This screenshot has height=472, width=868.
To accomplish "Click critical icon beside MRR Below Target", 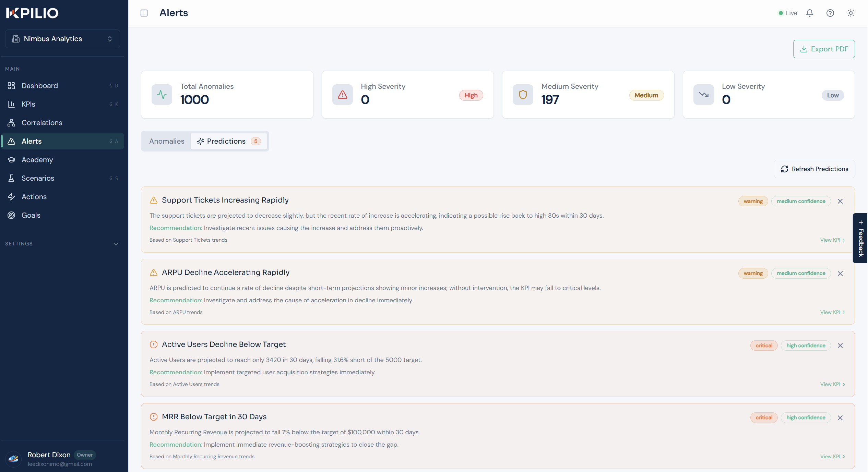I will pyautogui.click(x=154, y=417).
